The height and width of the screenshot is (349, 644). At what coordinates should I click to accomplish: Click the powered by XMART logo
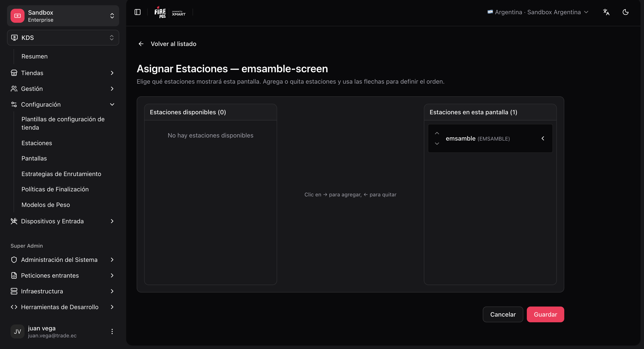tap(179, 13)
